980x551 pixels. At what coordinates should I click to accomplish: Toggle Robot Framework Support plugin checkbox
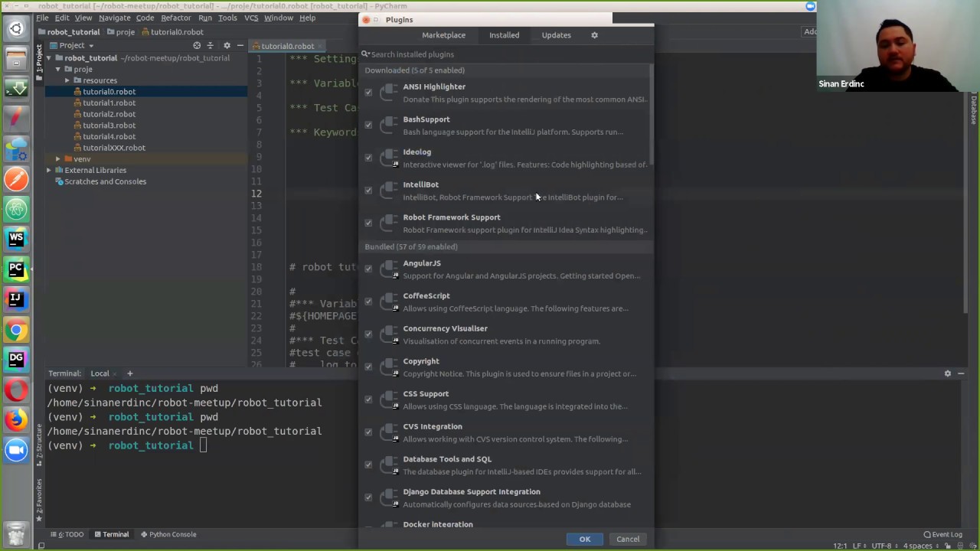(x=368, y=223)
